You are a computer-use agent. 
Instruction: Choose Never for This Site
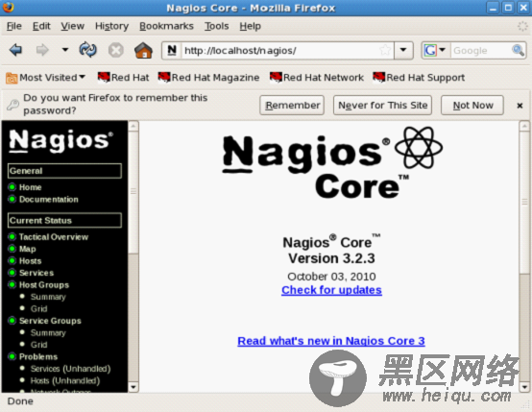pyautogui.click(x=383, y=106)
